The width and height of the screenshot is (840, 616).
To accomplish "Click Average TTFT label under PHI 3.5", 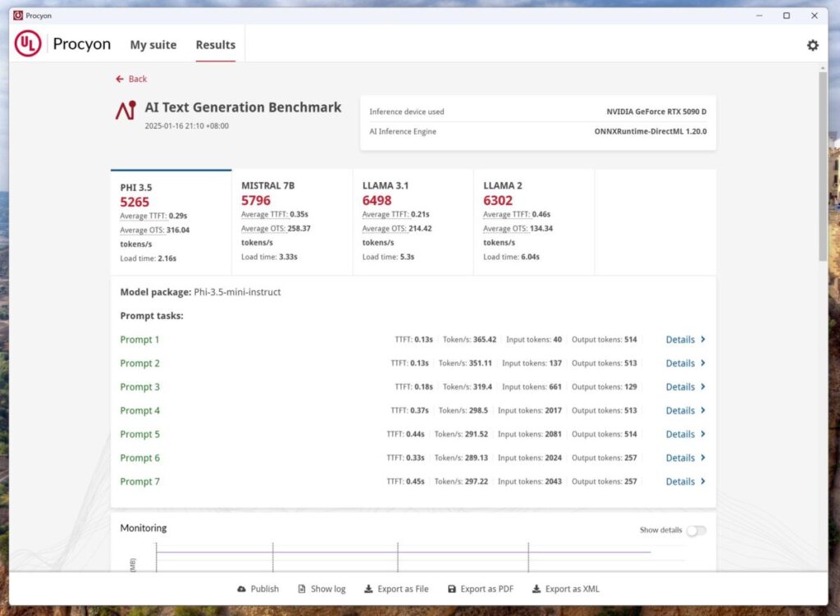I will click(143, 216).
